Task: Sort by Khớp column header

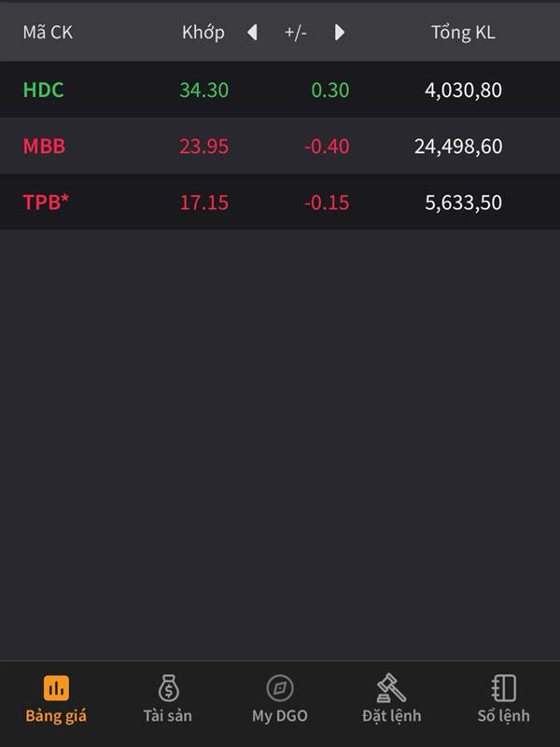Action: [203, 33]
